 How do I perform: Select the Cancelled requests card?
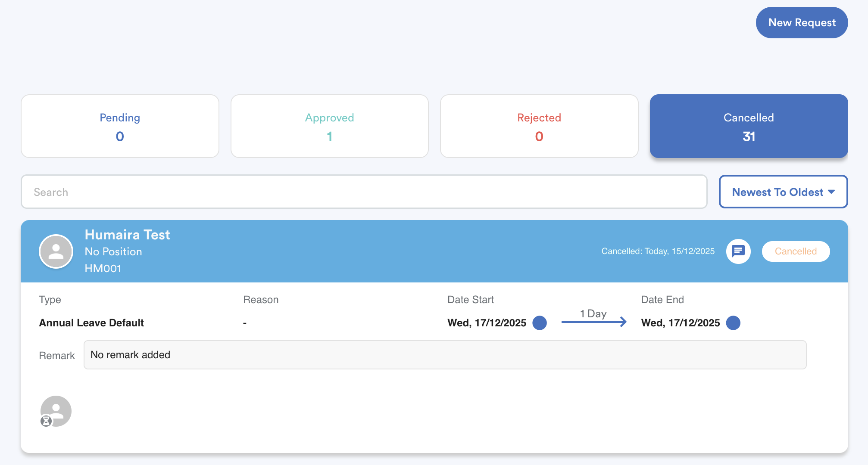point(749,126)
